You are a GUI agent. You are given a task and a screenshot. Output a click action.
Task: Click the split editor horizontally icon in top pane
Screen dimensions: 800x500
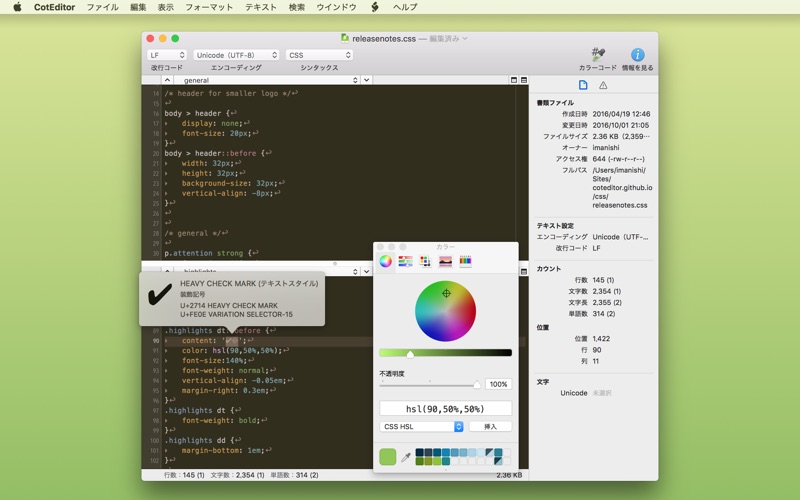point(514,80)
